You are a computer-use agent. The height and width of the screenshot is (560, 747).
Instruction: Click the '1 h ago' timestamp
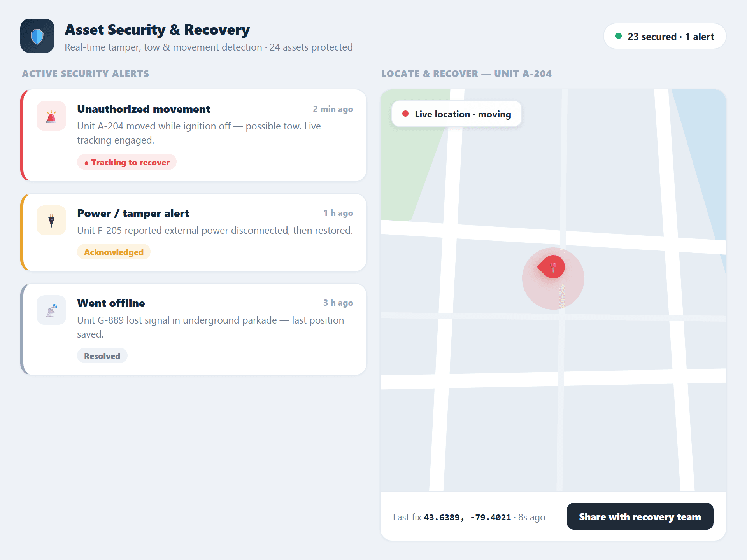[338, 213]
